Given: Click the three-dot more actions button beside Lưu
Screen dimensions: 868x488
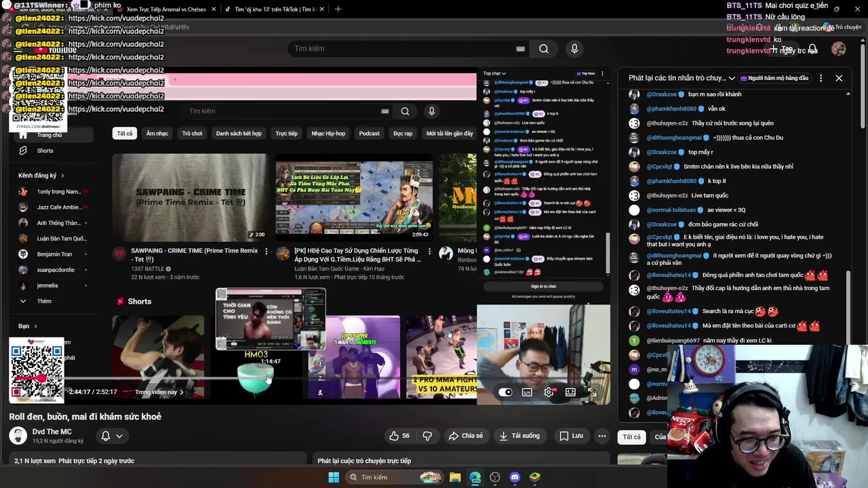Looking at the screenshot, I should 601,436.
